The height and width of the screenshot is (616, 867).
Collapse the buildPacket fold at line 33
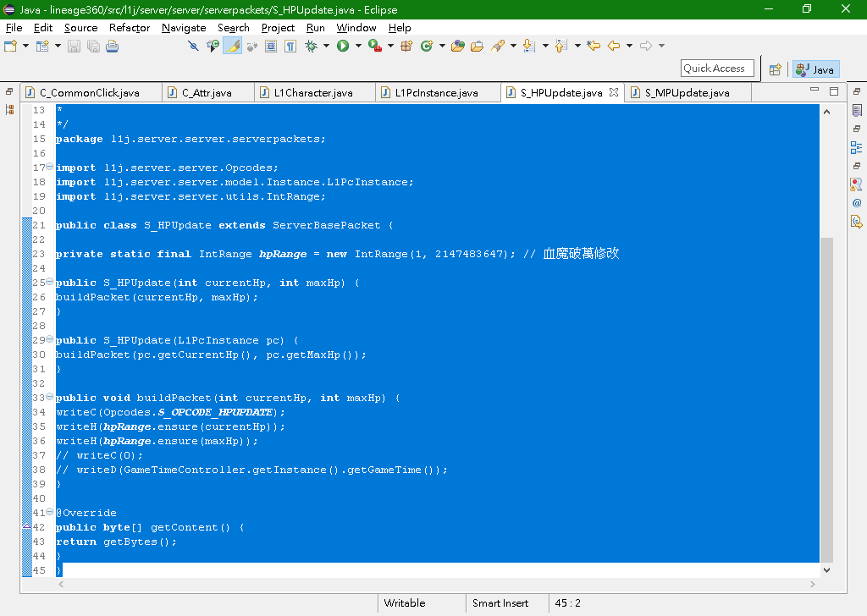[x=50, y=396]
